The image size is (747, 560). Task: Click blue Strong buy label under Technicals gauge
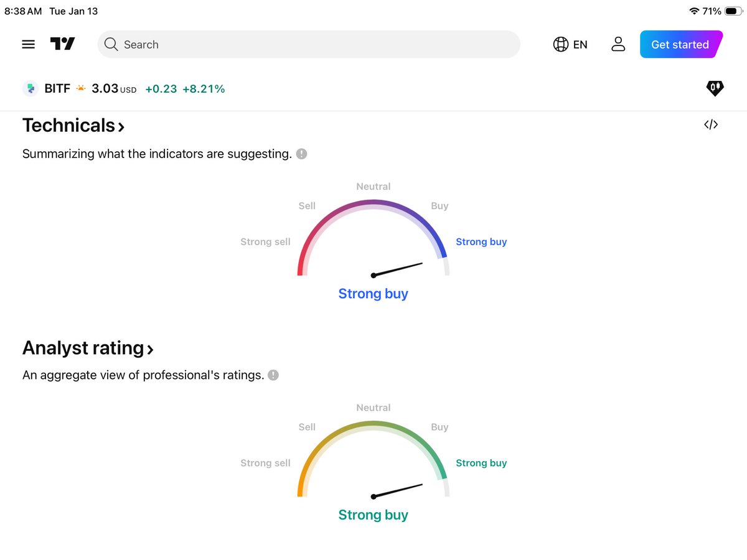(x=374, y=294)
